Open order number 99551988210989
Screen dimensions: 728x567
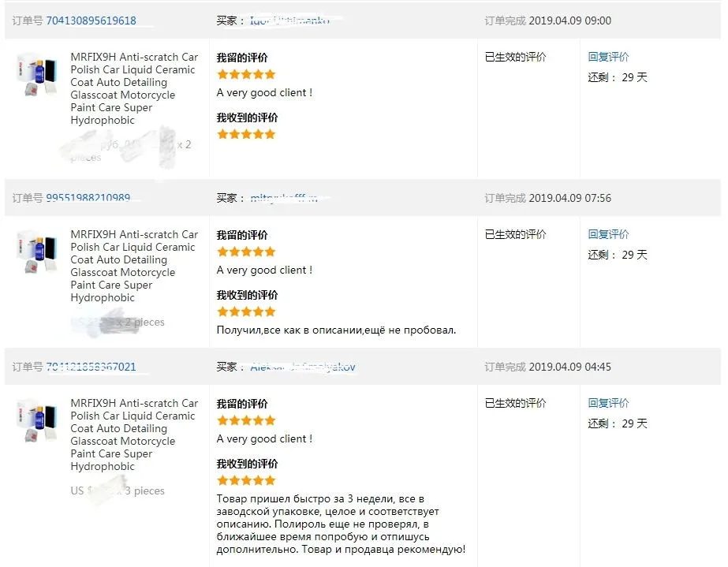pyautogui.click(x=88, y=198)
